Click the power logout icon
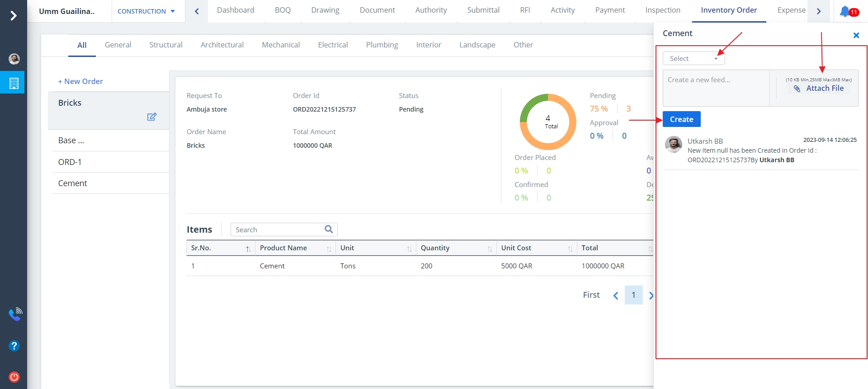868x389 pixels. point(14,377)
